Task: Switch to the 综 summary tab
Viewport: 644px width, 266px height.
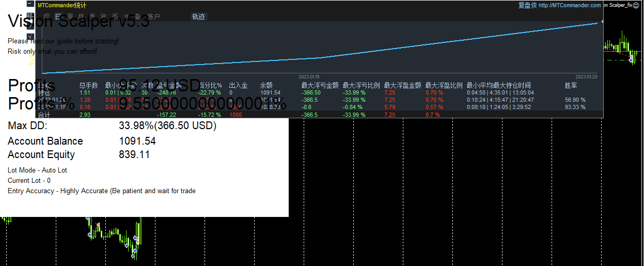Action: pos(46,17)
